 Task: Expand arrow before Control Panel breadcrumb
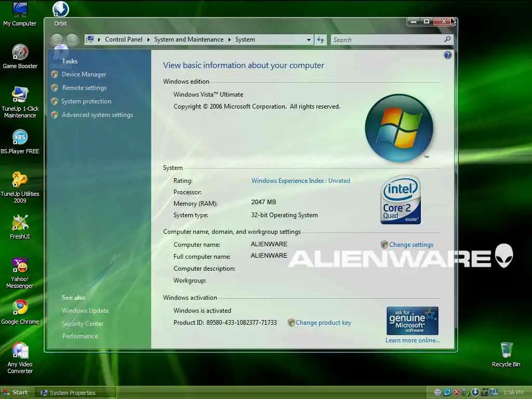pyautogui.click(x=99, y=39)
